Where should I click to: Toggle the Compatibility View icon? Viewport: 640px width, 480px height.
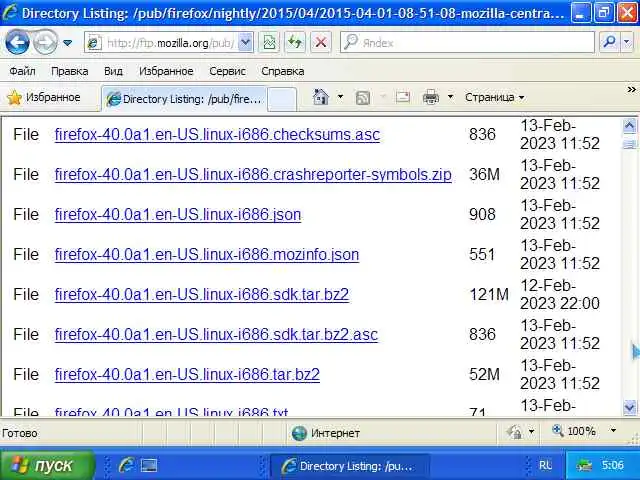[269, 42]
